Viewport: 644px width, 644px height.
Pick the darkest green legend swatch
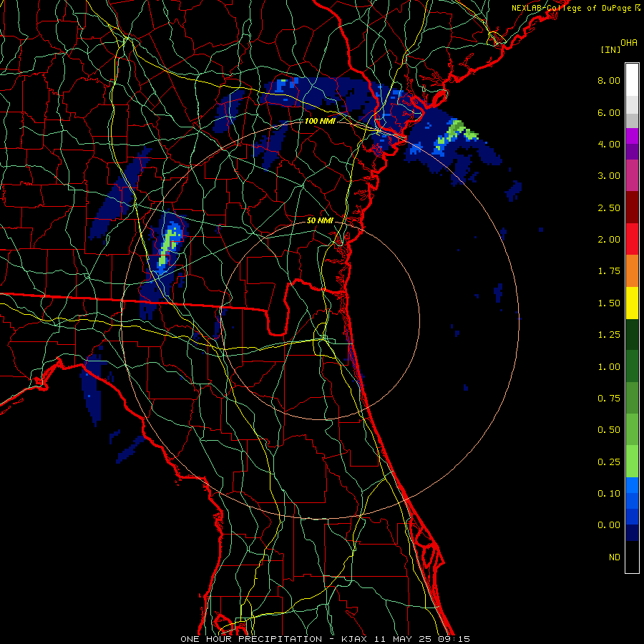(632, 334)
